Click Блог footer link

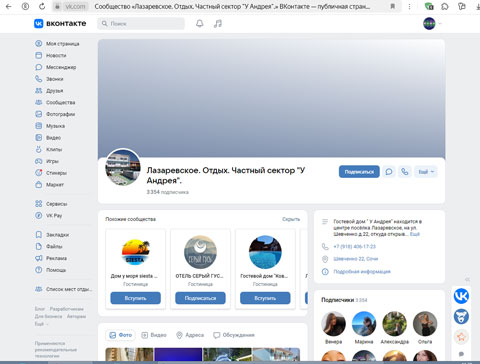[x=40, y=309]
